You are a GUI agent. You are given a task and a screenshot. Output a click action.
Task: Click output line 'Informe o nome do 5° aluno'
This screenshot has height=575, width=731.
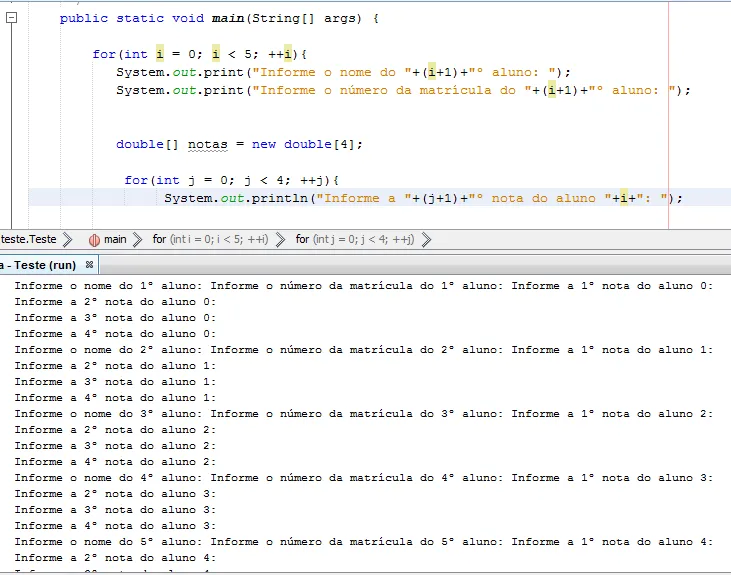(364, 541)
